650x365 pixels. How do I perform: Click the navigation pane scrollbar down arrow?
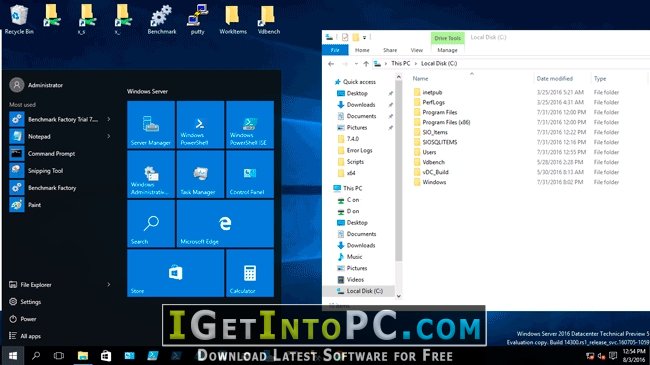click(x=399, y=296)
